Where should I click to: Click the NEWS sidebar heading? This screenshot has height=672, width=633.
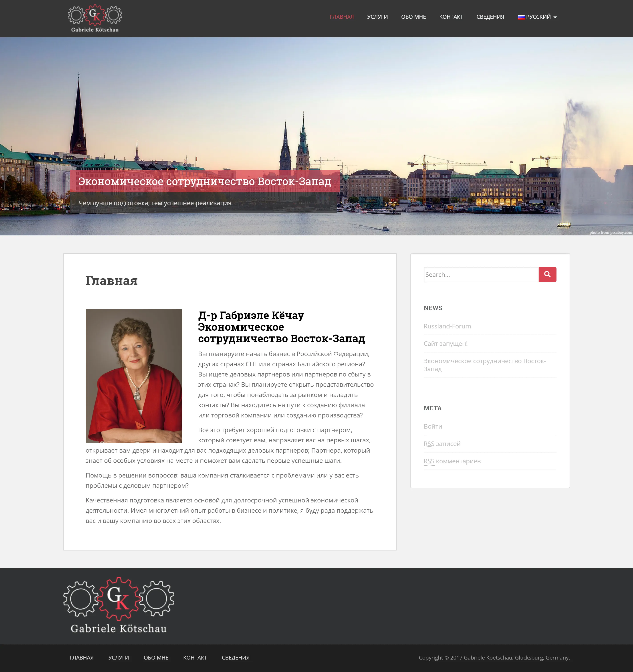pyautogui.click(x=433, y=308)
